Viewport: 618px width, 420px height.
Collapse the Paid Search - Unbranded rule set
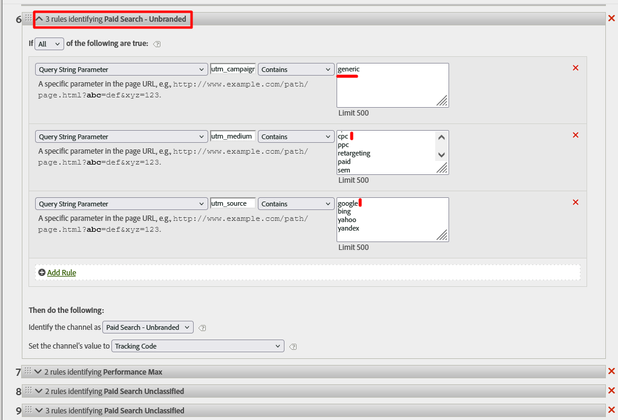(x=39, y=19)
